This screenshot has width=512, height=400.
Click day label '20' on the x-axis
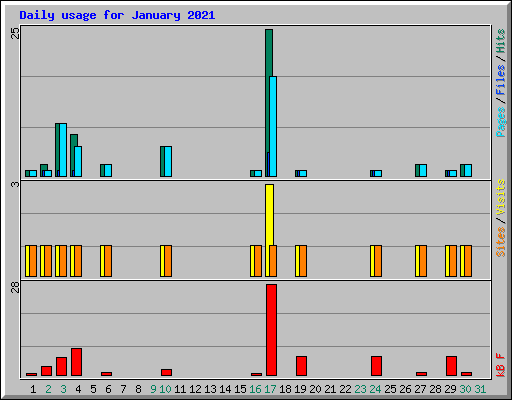click(315, 389)
